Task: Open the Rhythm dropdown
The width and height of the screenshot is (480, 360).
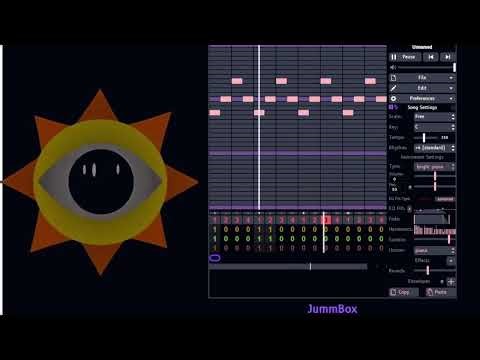Action: click(x=435, y=148)
